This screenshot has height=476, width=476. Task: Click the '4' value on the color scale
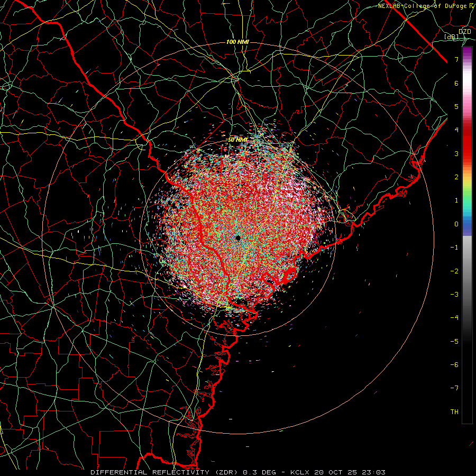(x=456, y=130)
